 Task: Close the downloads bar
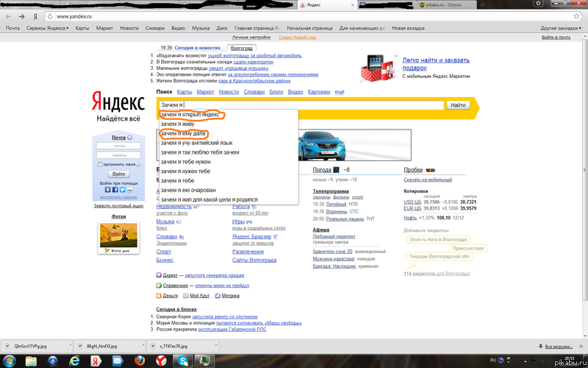[x=583, y=346]
